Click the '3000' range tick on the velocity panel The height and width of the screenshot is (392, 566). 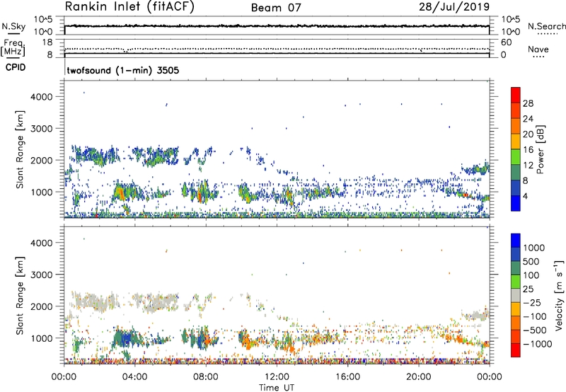point(41,275)
